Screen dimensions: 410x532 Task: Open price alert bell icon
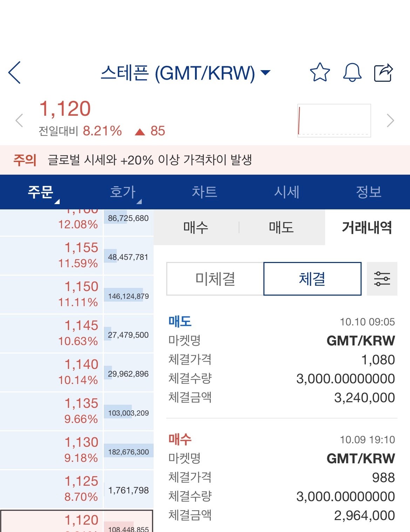click(x=352, y=73)
